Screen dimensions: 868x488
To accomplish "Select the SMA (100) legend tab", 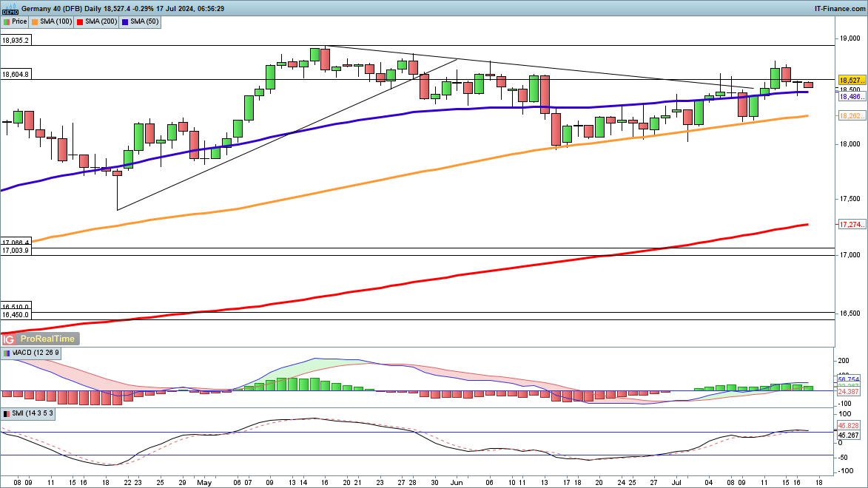I will [53, 22].
